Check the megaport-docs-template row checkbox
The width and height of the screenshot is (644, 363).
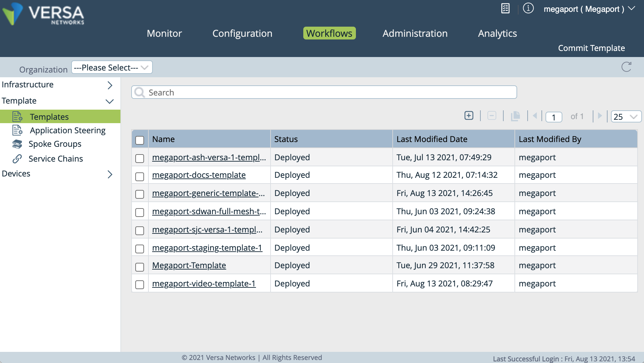140,176
